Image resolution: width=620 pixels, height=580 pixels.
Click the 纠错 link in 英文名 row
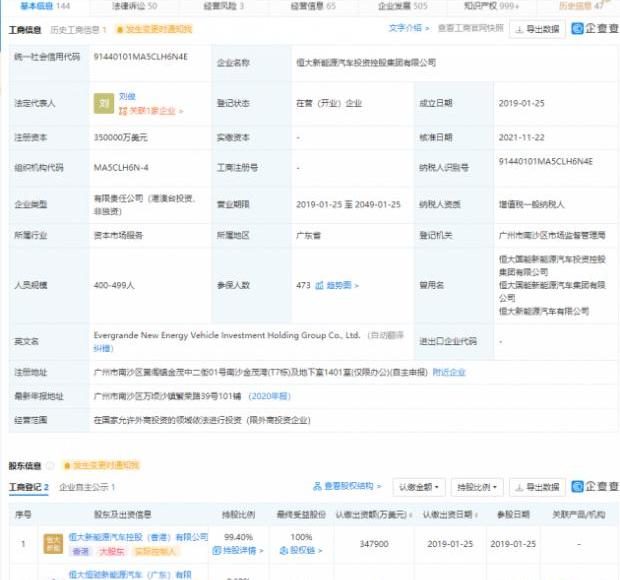point(104,349)
